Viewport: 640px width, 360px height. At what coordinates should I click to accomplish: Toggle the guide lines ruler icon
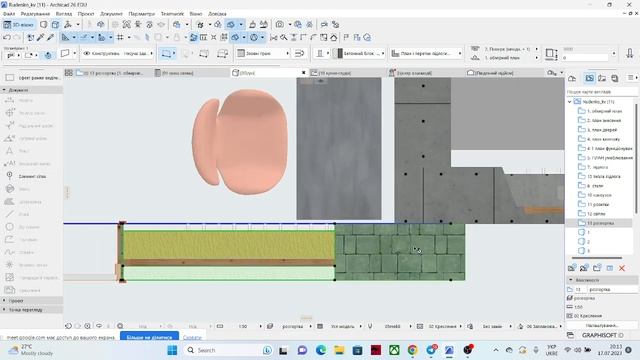[65, 38]
